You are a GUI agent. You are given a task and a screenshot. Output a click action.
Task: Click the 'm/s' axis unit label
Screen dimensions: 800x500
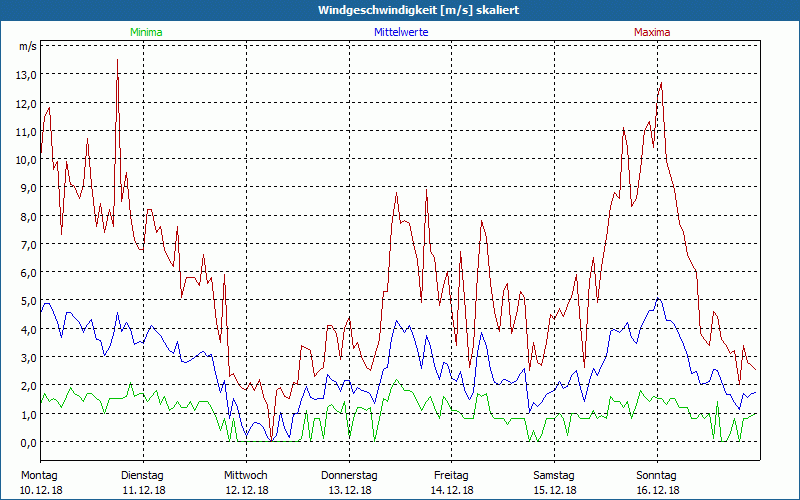[28, 46]
